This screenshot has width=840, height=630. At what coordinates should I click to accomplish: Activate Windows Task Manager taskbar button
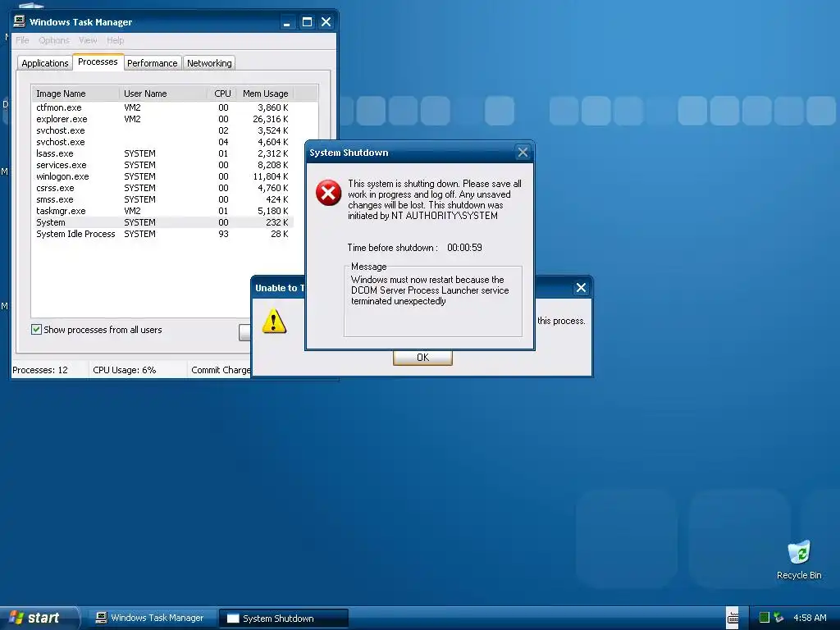151,618
